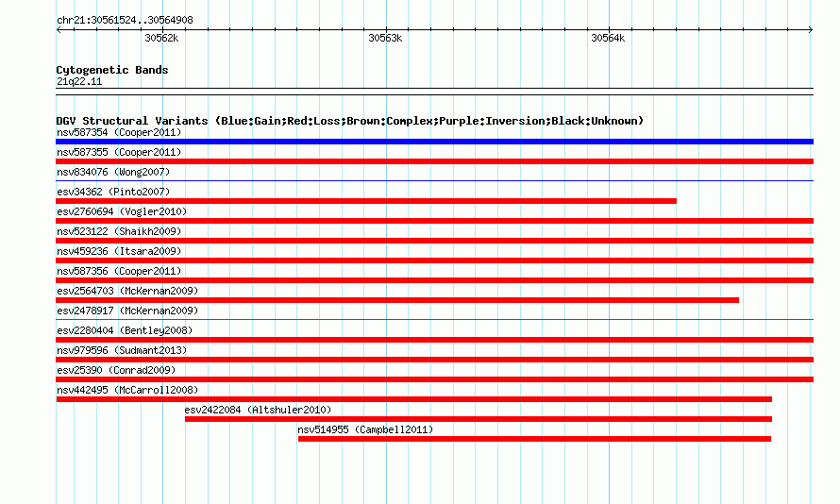The image size is (840, 504).
Task: Click the red nsv587355 loss bar
Action: coord(434,161)
